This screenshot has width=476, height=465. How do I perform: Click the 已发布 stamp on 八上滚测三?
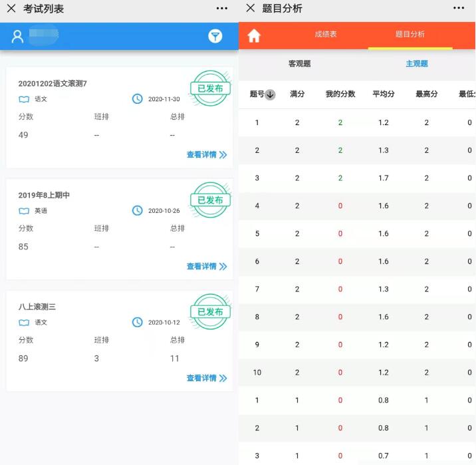click(211, 311)
